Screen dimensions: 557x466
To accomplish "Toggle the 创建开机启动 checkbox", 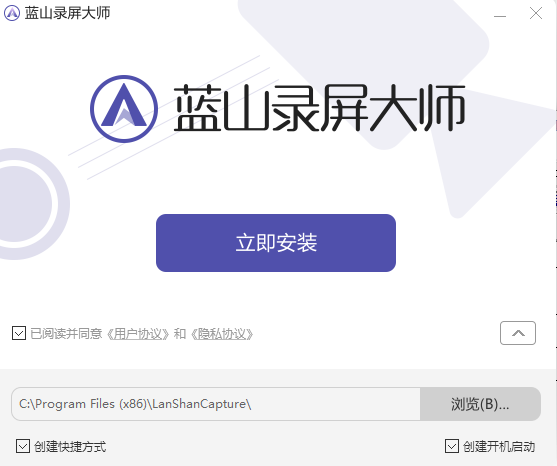I will coord(452,446).
